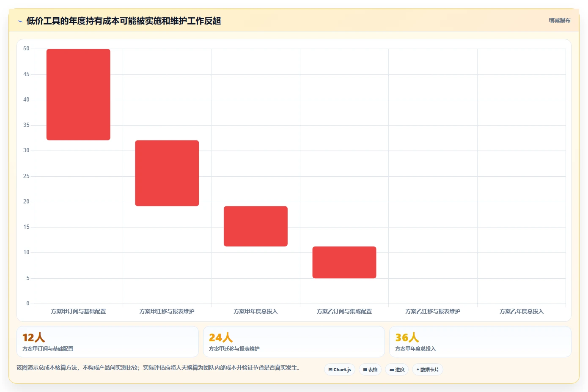Click the red bar for 方案甲订阅与基础配置
Image resolution: width=588 pixels, height=392 pixels.
click(x=78, y=95)
